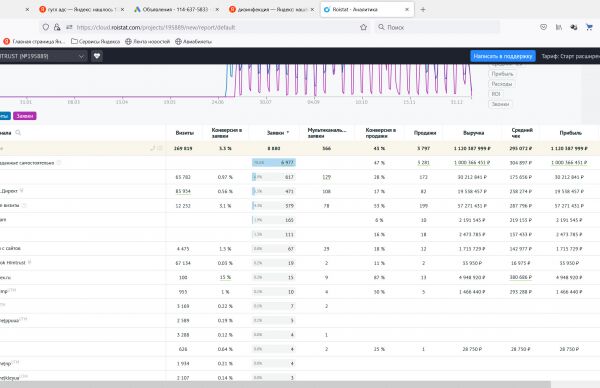The image size is (600, 388).
Task: Click the shopping cart extension icon
Action: (x=589, y=27)
